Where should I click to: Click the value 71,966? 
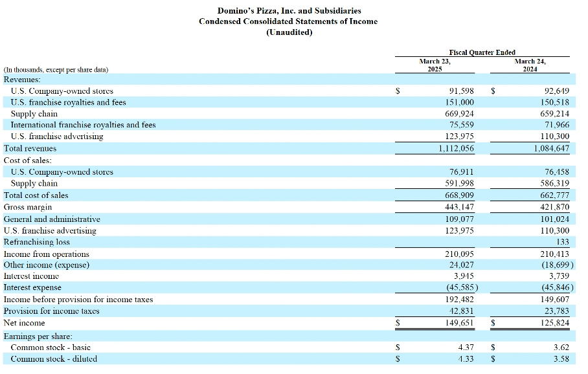click(x=556, y=125)
